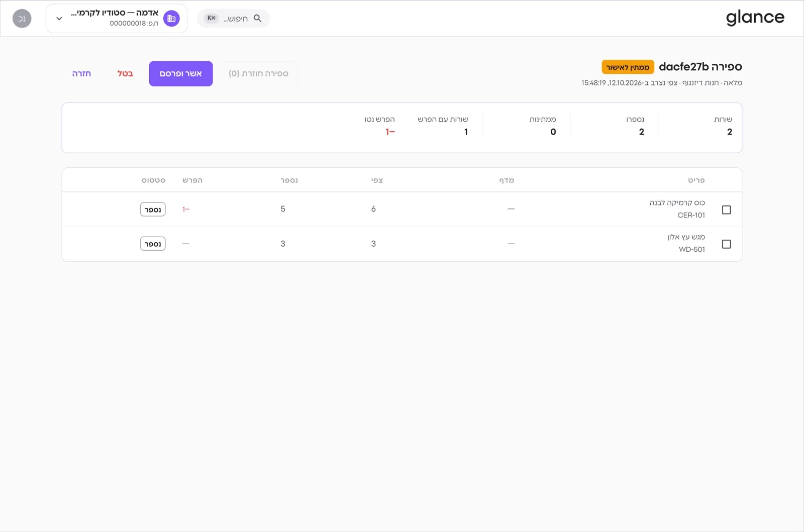Open the user avatar menu
Image resolution: width=804 pixels, height=532 pixels.
pyautogui.click(x=22, y=19)
